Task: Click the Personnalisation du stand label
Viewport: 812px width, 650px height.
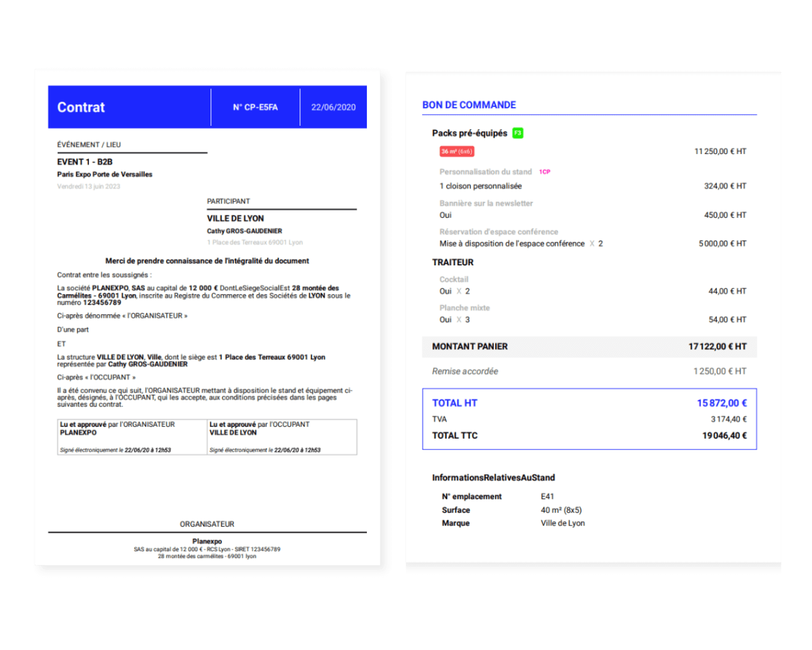Action: pyautogui.click(x=485, y=172)
